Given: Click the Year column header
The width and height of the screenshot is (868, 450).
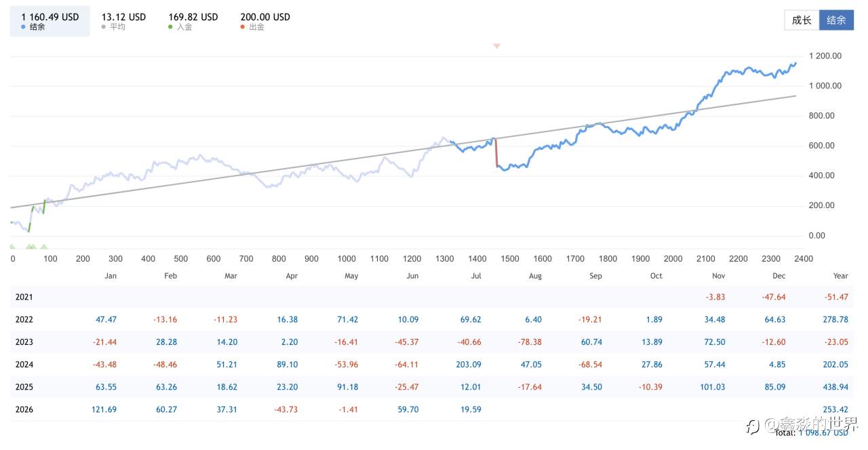Looking at the screenshot, I should 840,276.
